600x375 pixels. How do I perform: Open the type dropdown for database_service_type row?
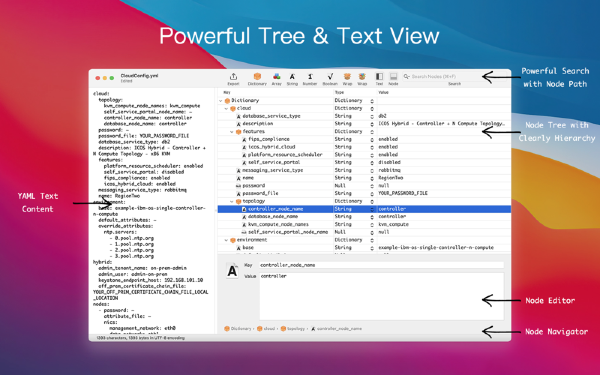[372, 116]
